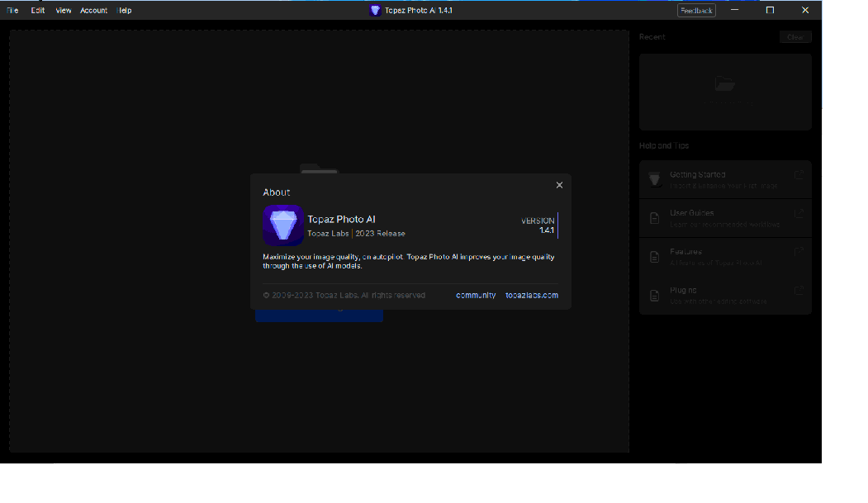The image size is (868, 503).
Task: Click the User Guides external link icon
Action: pyautogui.click(x=799, y=213)
